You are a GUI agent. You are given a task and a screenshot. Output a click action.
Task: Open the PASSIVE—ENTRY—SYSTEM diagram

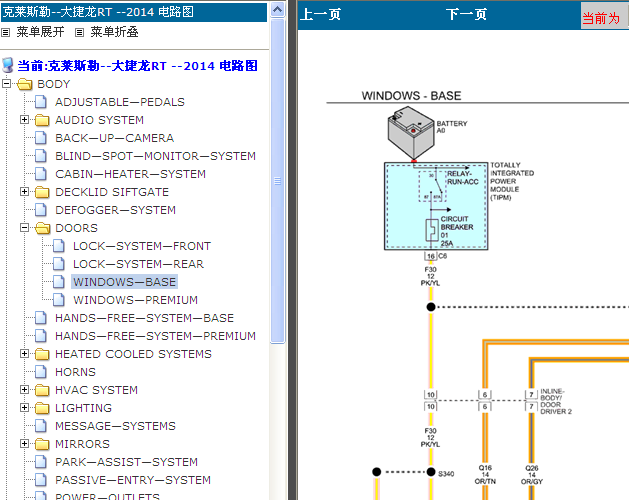133,480
